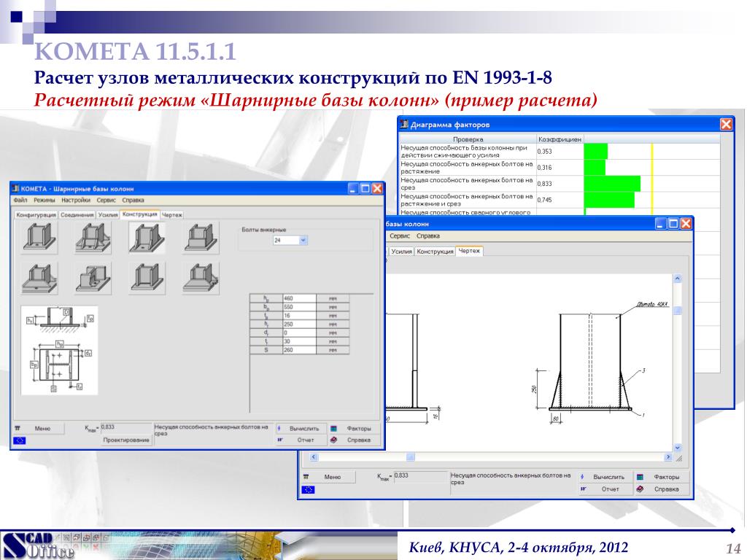Viewport: 747px width, 560px height.
Task: Click the drawing's horizontal scrollbar thumb
Action: [410, 457]
